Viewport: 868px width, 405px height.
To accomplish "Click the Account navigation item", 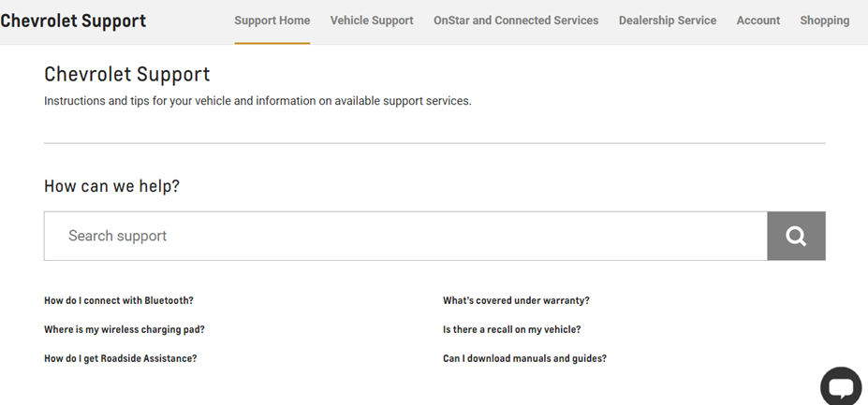I will pos(758,21).
